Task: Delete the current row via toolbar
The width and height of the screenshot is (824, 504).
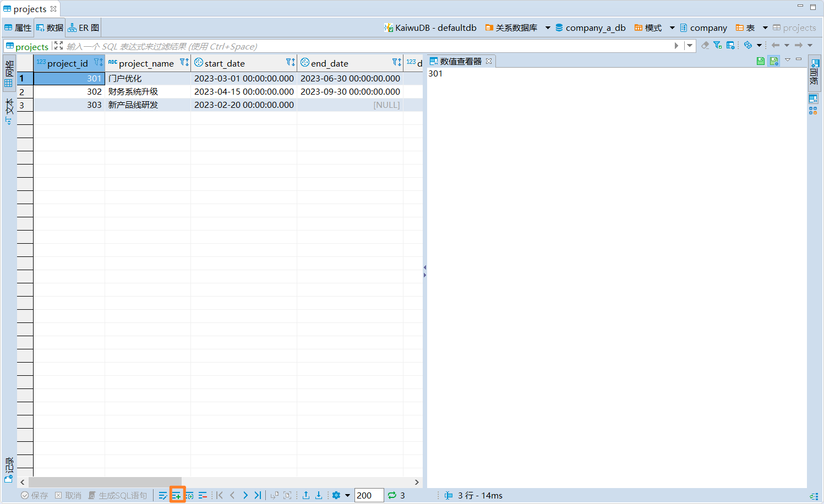Action: (x=203, y=495)
